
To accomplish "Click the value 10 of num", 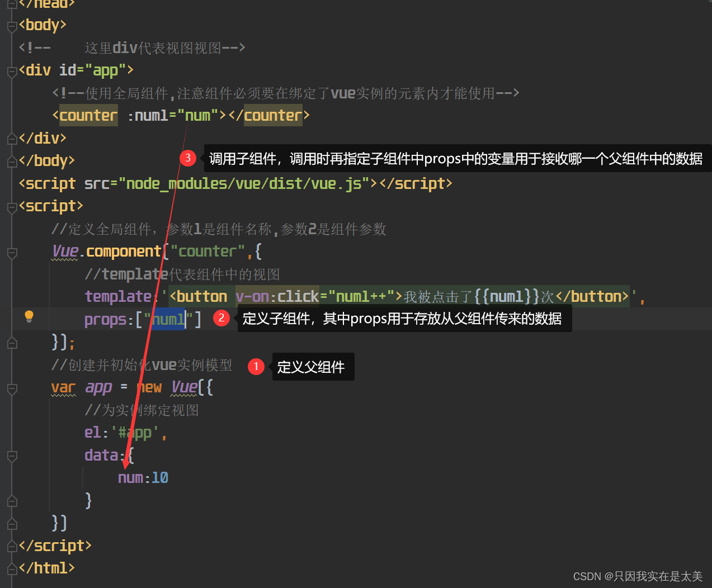I will click(x=160, y=478).
